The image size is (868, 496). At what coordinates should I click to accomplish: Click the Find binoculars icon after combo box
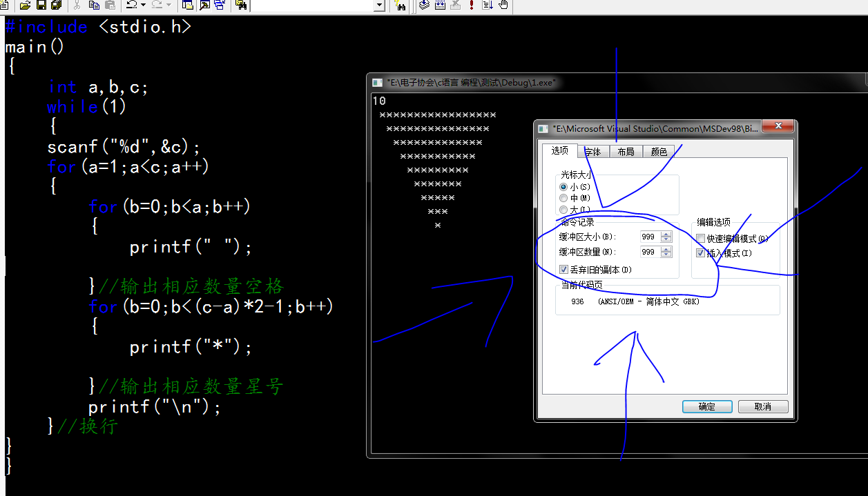tap(400, 6)
